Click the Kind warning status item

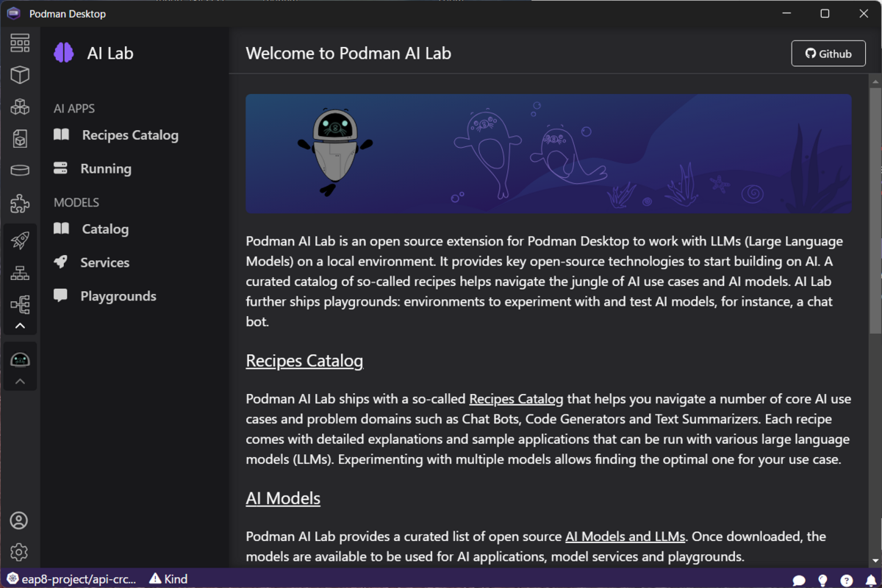(168, 578)
